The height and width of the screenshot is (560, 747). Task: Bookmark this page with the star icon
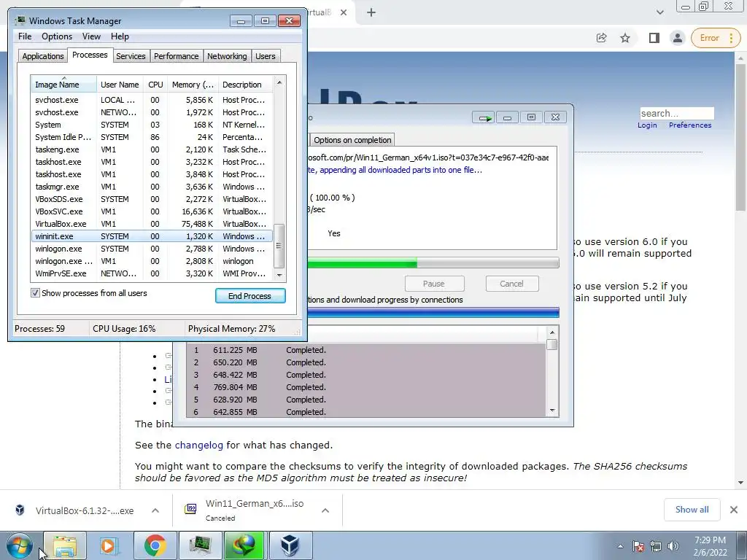coord(625,38)
